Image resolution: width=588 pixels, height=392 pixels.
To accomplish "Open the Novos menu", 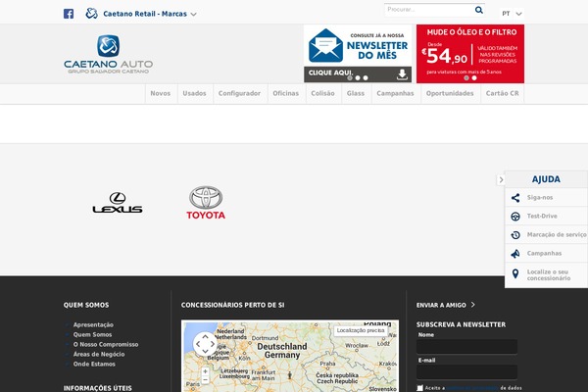I will point(161,93).
